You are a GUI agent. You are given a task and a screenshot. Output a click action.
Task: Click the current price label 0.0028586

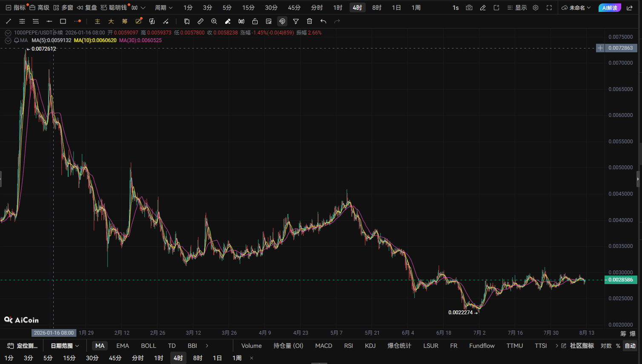[621, 280]
